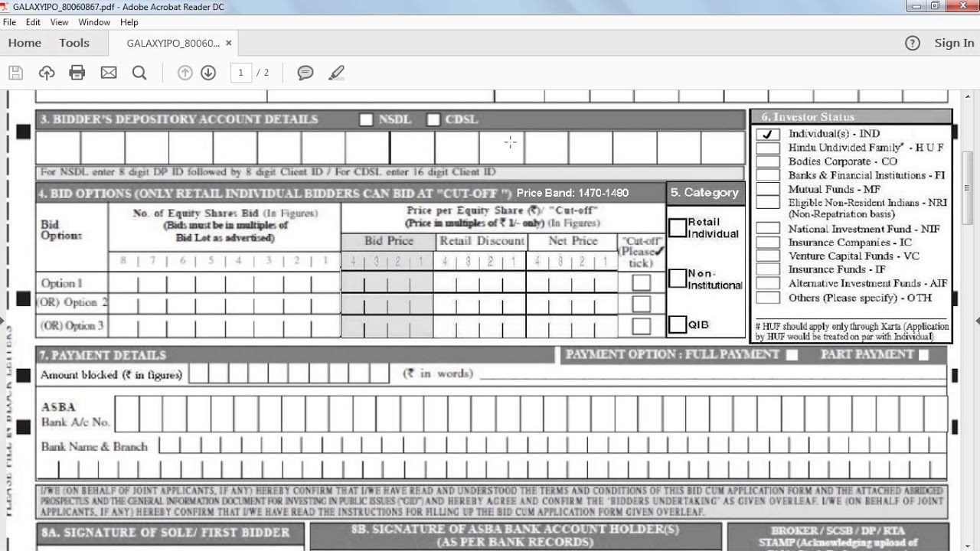The height and width of the screenshot is (551, 980).
Task: Click the page number input field
Action: [x=240, y=73]
